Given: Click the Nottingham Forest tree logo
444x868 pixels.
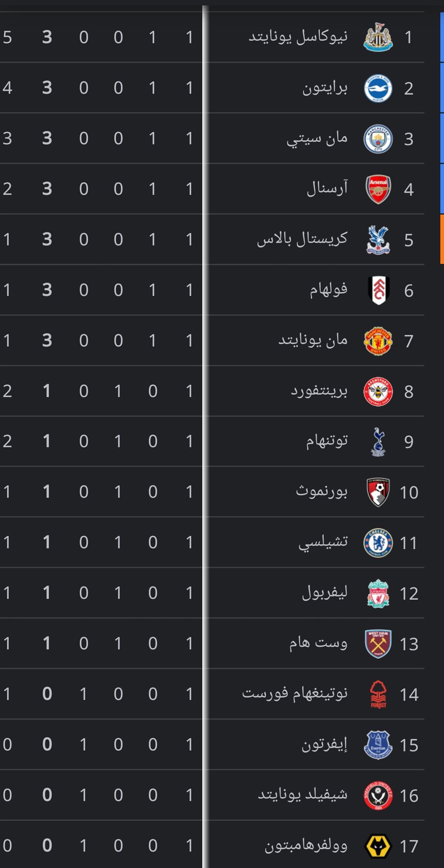Looking at the screenshot, I should (x=378, y=694).
